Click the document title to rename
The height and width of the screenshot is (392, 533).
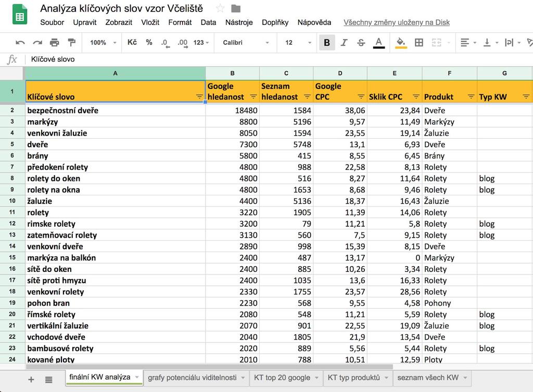(121, 8)
